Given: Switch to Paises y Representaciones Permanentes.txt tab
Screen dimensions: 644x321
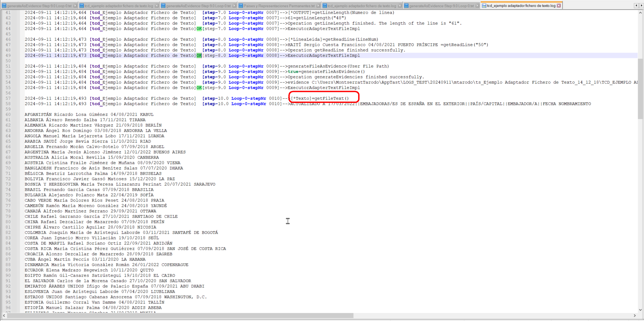Looking at the screenshot, I should point(279,6).
